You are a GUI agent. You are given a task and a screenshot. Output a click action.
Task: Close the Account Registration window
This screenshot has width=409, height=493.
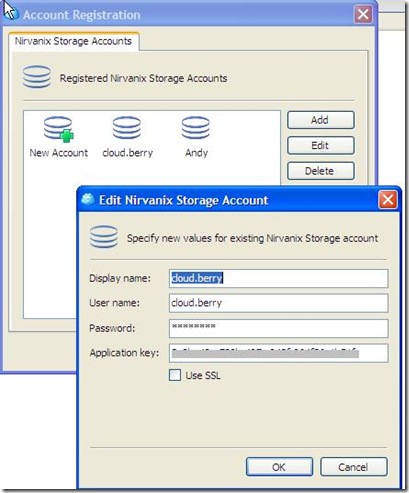[363, 14]
